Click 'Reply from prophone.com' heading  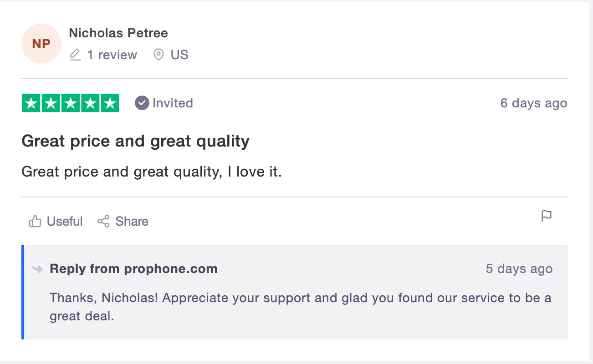pyautogui.click(x=133, y=269)
